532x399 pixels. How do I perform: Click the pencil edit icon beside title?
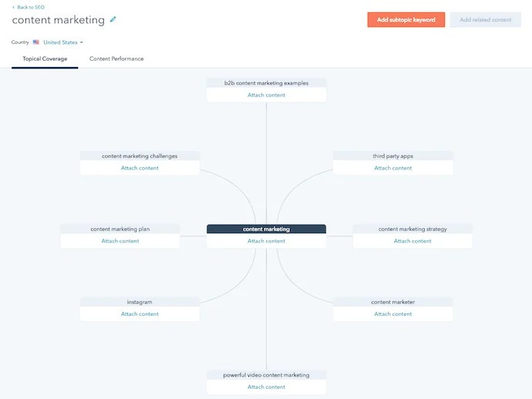point(113,19)
